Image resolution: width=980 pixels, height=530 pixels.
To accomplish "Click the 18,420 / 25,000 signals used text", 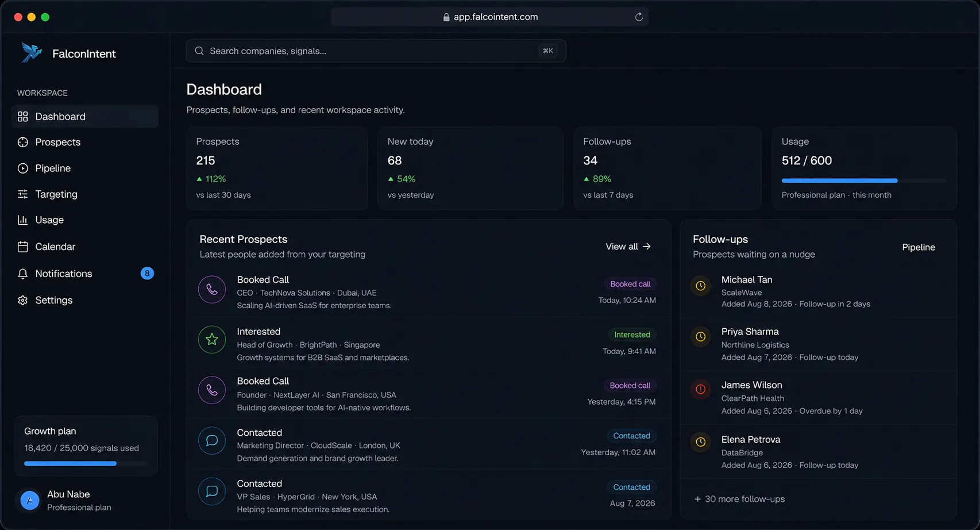I will [82, 448].
